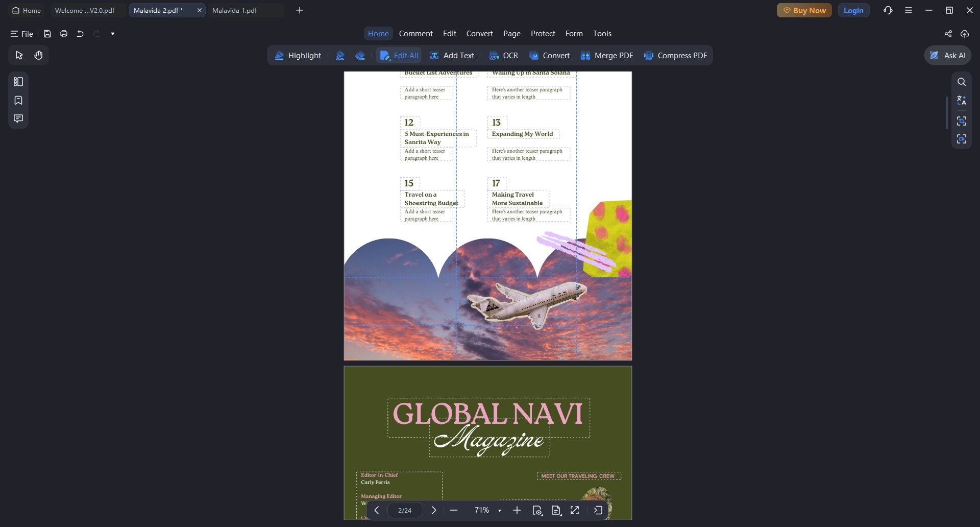Click the Share icon

pyautogui.click(x=948, y=34)
